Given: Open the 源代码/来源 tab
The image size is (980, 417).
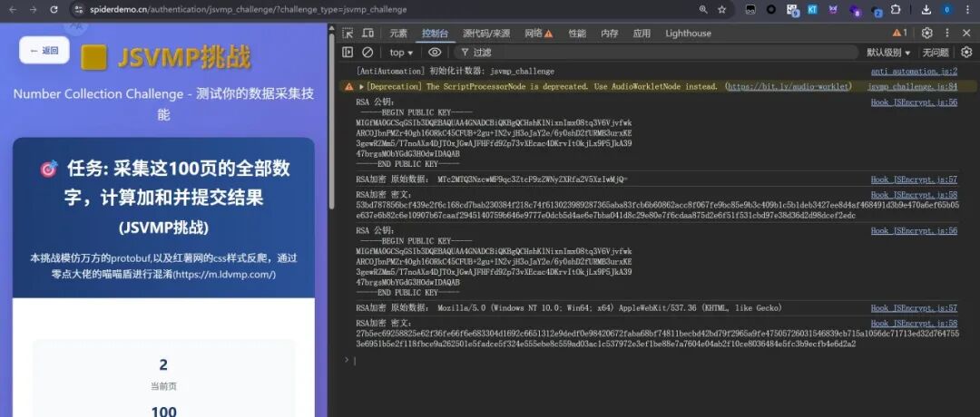Looking at the screenshot, I should (486, 34).
